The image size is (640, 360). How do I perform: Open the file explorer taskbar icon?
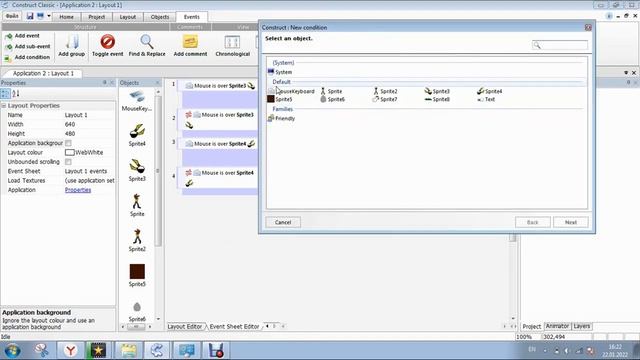point(128,351)
